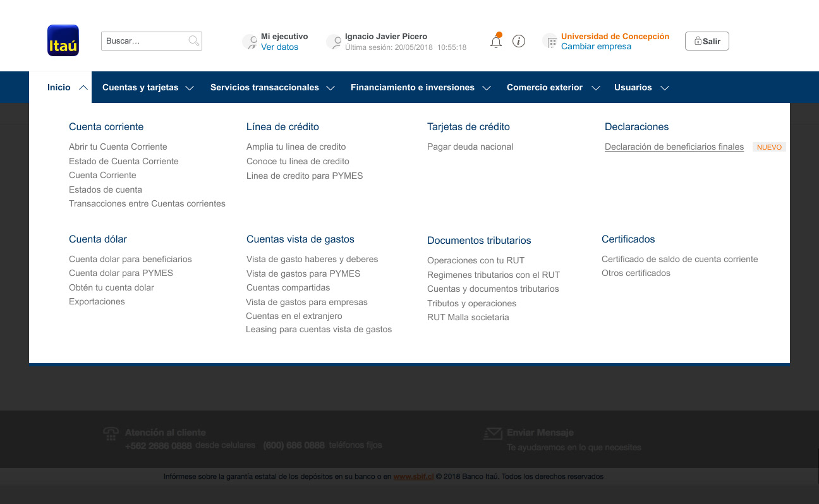Select Linea de credito para PYMES
This screenshot has height=504, width=819.
pos(305,176)
